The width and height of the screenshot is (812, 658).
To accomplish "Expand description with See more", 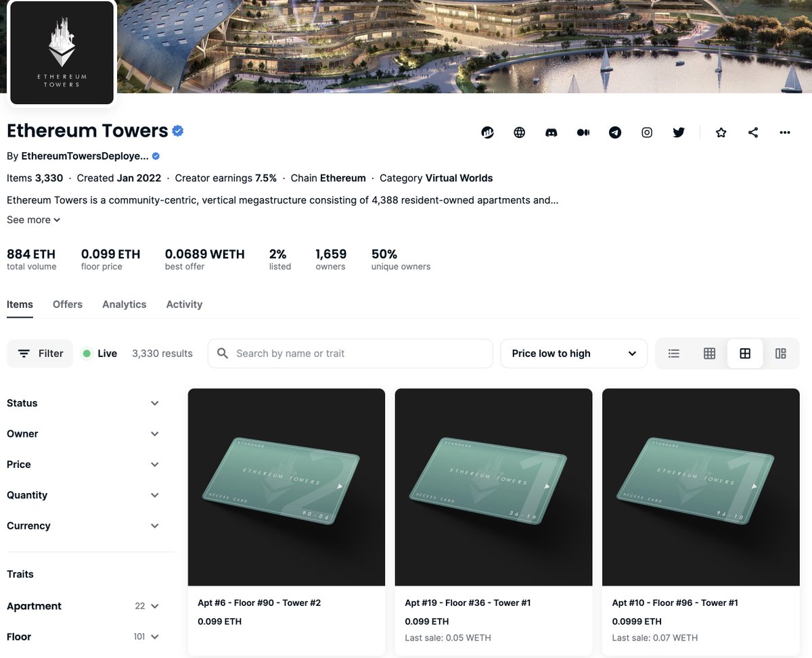I will click(x=33, y=220).
